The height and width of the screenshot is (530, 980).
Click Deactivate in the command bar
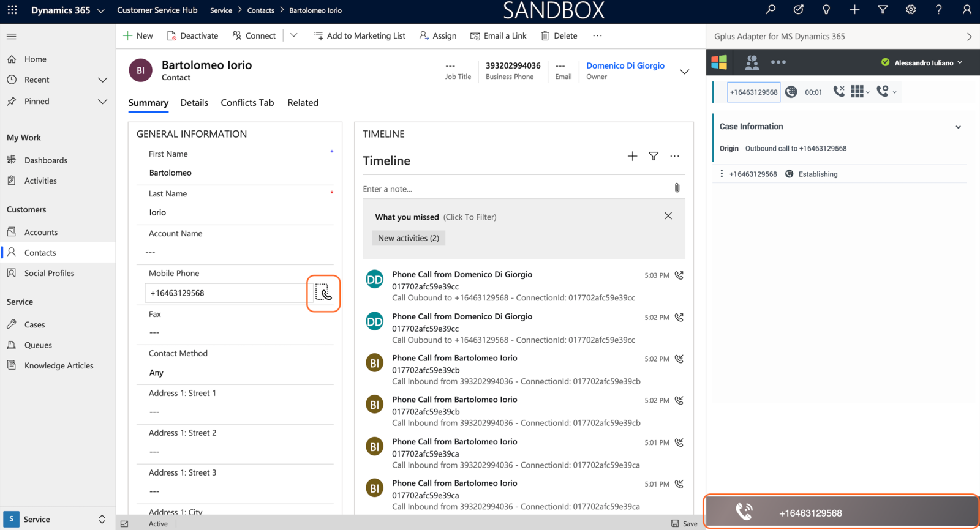click(x=192, y=35)
